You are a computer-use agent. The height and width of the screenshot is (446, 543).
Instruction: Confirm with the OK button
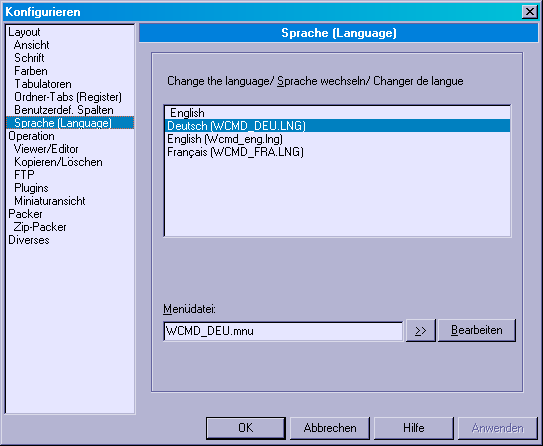[x=246, y=428]
